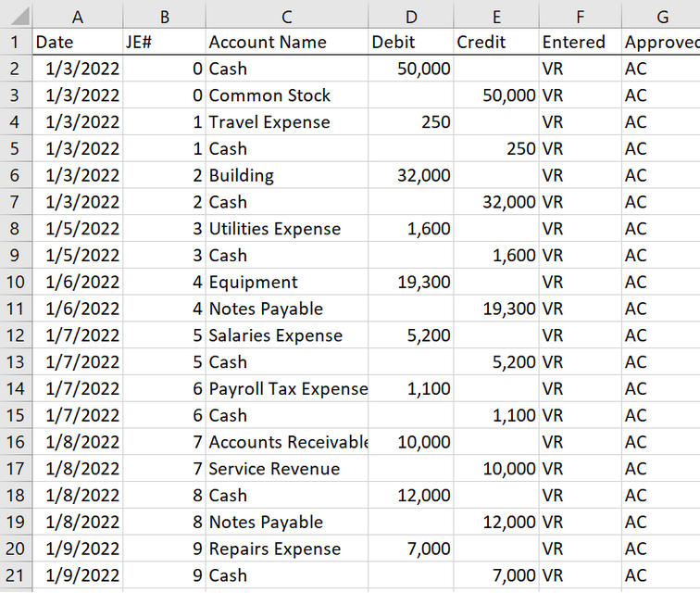Screen dimensions: 700x593
Task: Select column E header
Action: point(496,16)
